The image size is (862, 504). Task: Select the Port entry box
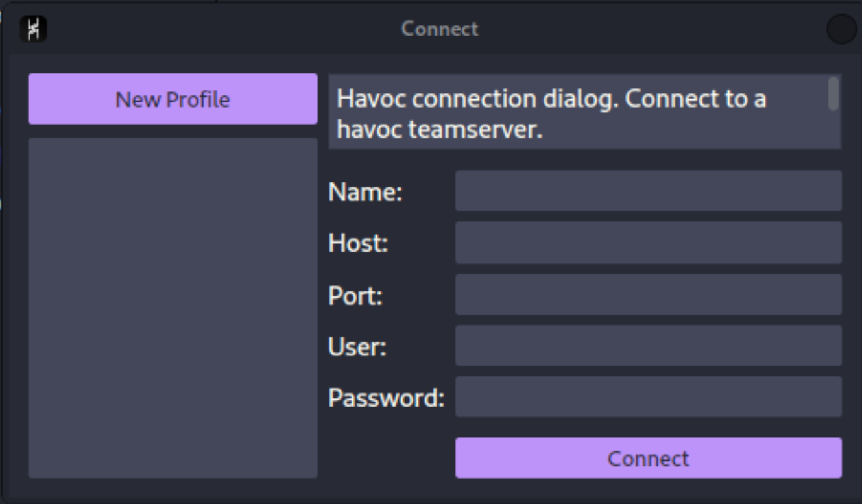(648, 295)
